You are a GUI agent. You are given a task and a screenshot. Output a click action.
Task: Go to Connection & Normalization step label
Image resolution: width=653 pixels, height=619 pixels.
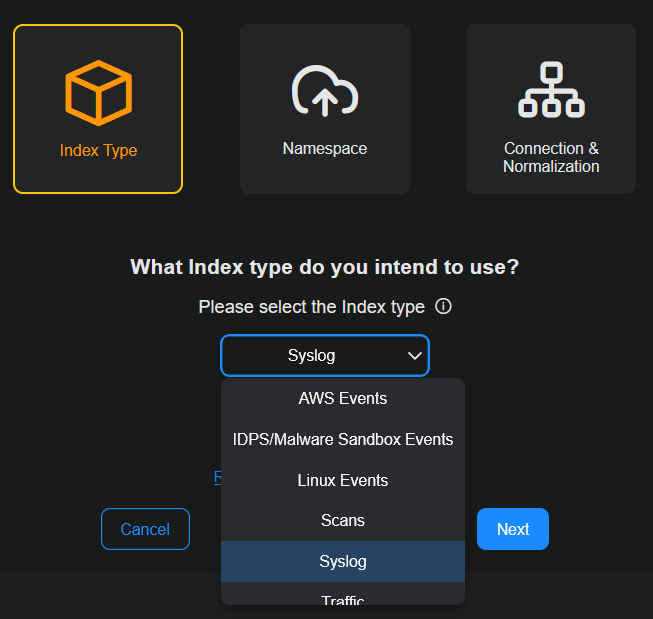click(x=551, y=157)
